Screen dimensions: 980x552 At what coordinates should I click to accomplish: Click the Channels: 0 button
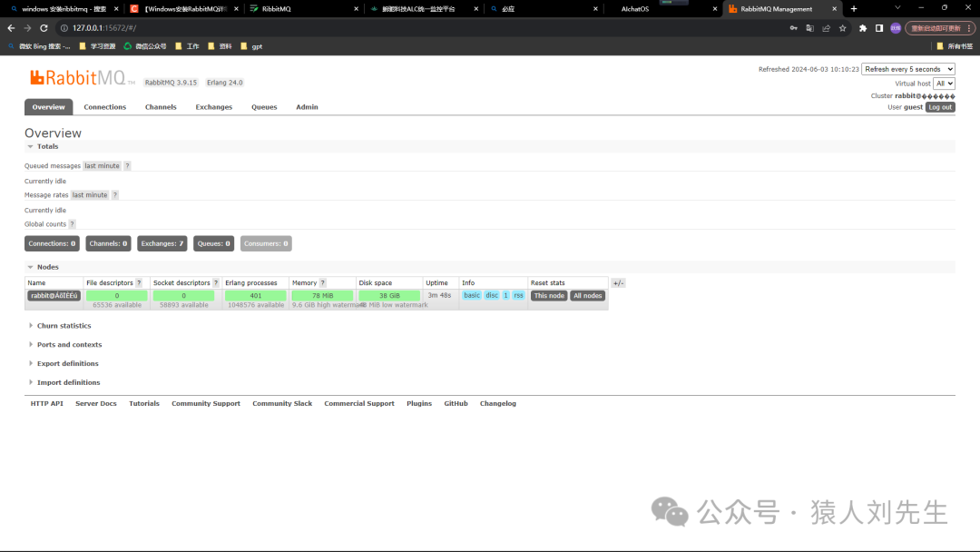click(x=108, y=244)
